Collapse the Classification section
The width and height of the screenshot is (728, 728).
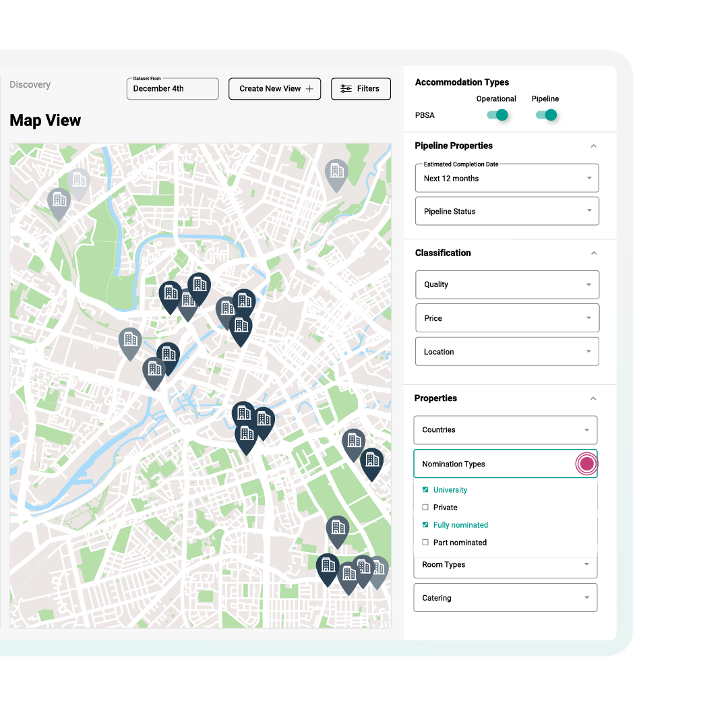(x=593, y=253)
